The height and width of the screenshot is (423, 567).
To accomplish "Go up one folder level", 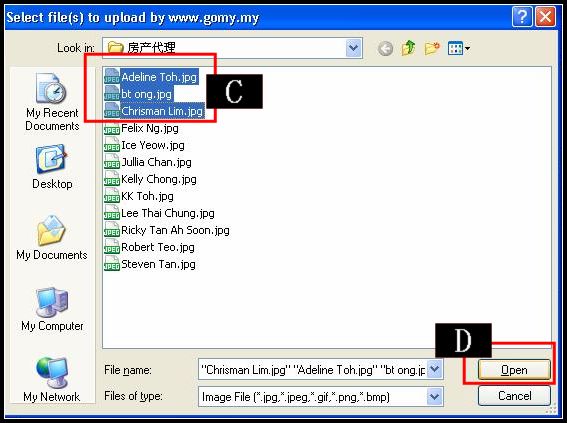I will click(x=408, y=48).
